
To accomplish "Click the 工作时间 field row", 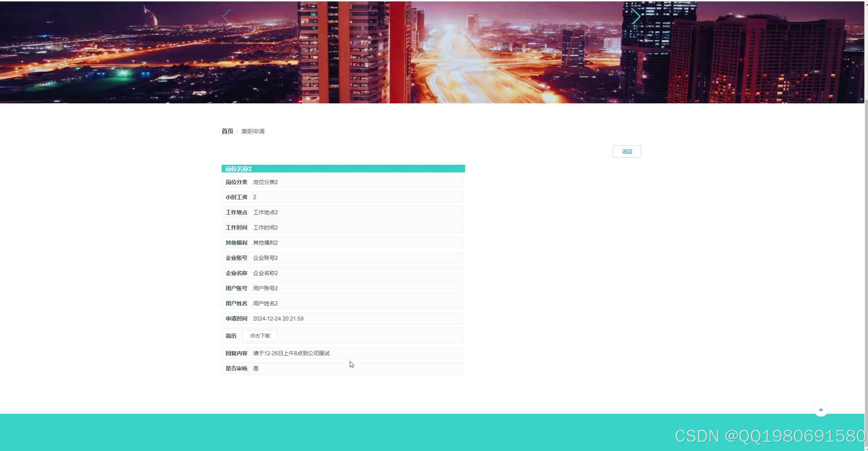I will (x=342, y=228).
